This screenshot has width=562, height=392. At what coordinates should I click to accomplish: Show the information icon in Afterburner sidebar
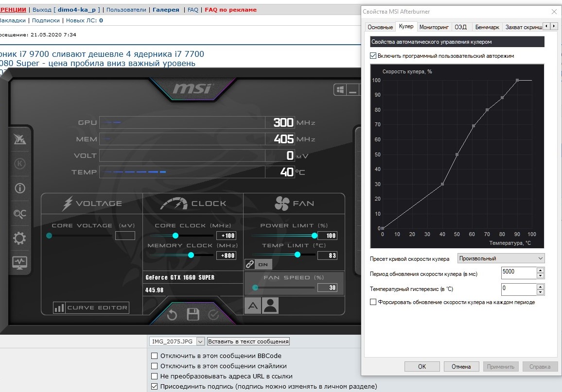click(20, 188)
